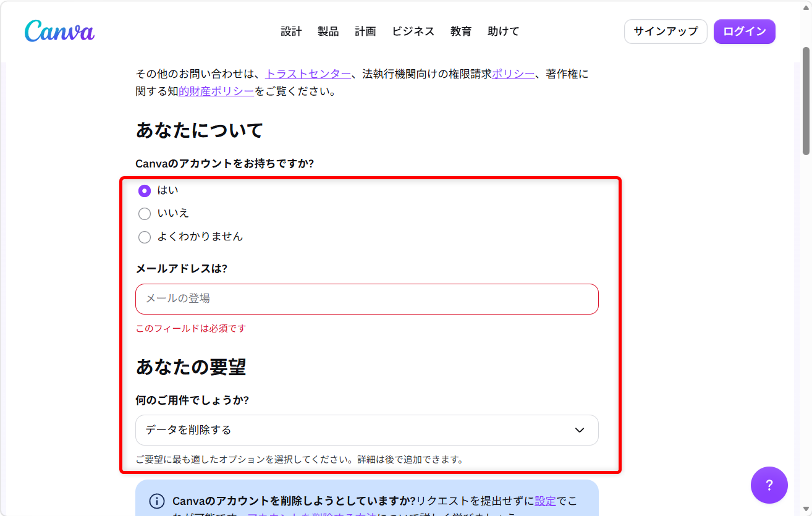Open the ポリシー link after 権限請求
This screenshot has height=516, width=812.
click(x=513, y=74)
